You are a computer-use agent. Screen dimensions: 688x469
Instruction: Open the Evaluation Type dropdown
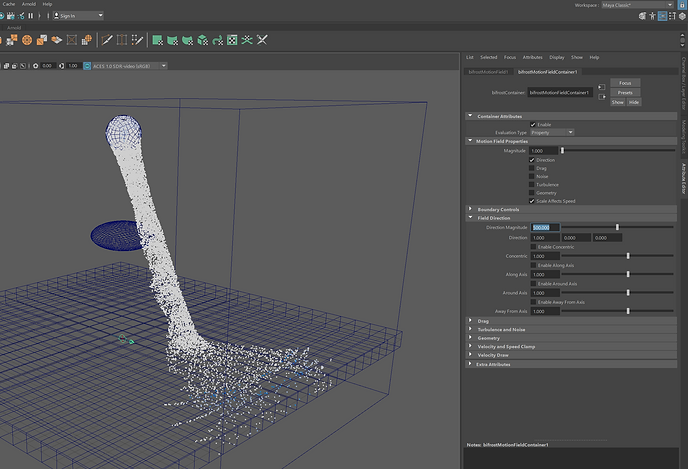552,132
